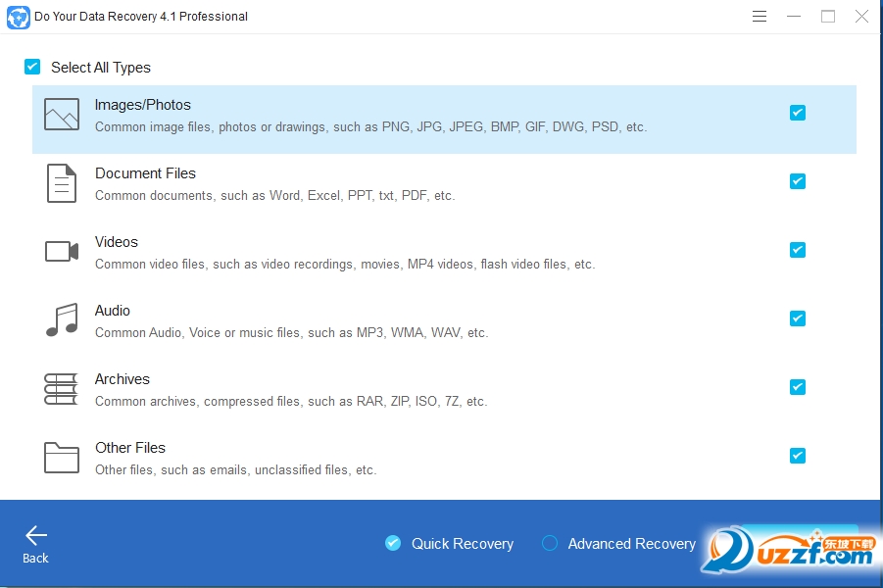Image resolution: width=883 pixels, height=588 pixels.
Task: Toggle the Audio files checkbox
Action: pos(797,318)
